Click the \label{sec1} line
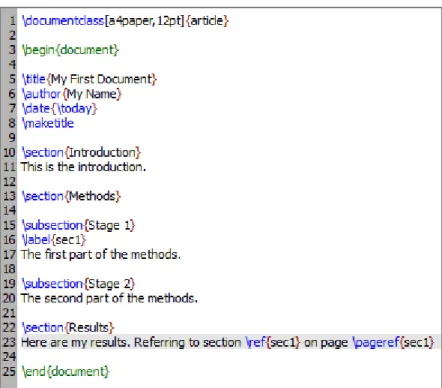The width and height of the screenshot is (442, 388). click(x=54, y=240)
